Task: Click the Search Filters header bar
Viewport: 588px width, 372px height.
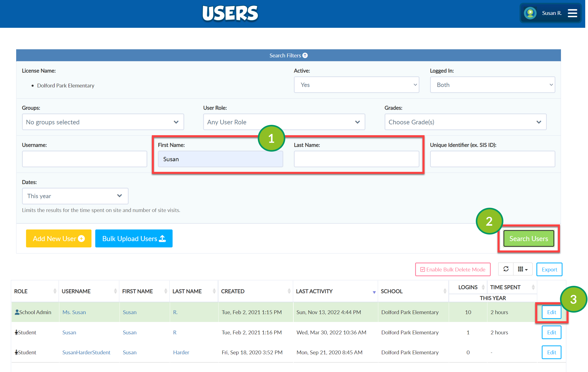Action: tap(288, 55)
